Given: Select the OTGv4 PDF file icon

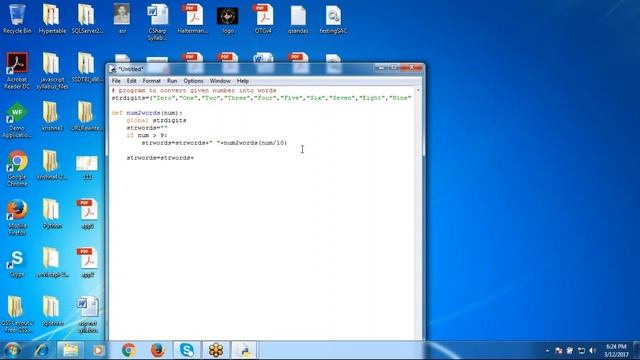Looking at the screenshot, I should (263, 19).
